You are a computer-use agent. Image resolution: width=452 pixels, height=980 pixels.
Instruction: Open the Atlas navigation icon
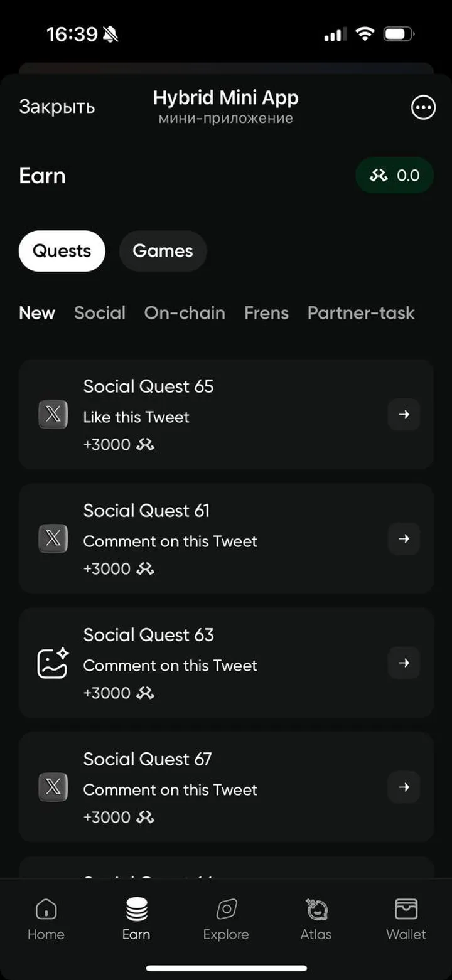click(x=316, y=909)
